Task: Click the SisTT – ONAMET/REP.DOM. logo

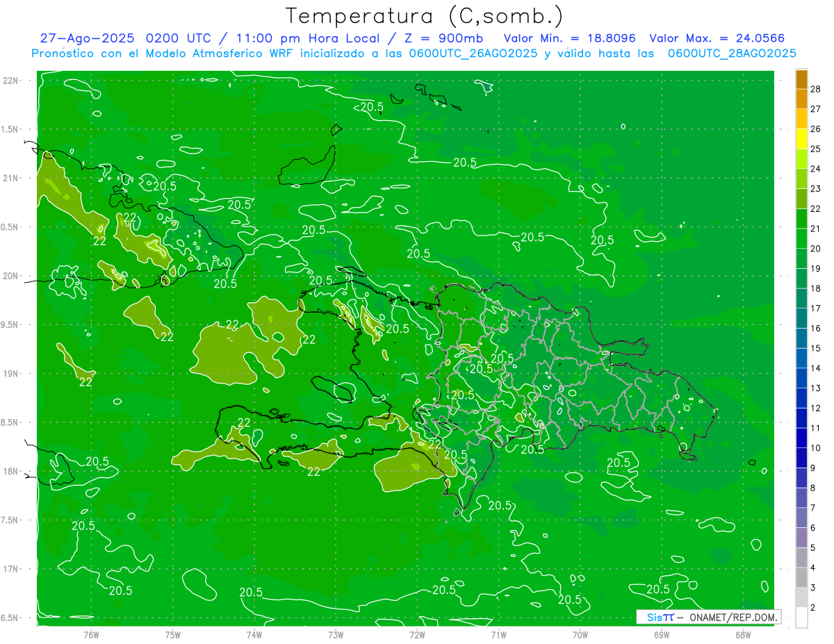Action: [708, 617]
